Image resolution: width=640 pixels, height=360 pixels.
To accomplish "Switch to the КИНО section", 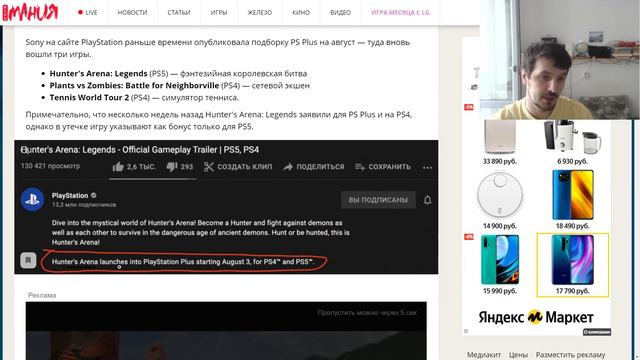I will pos(301,13).
